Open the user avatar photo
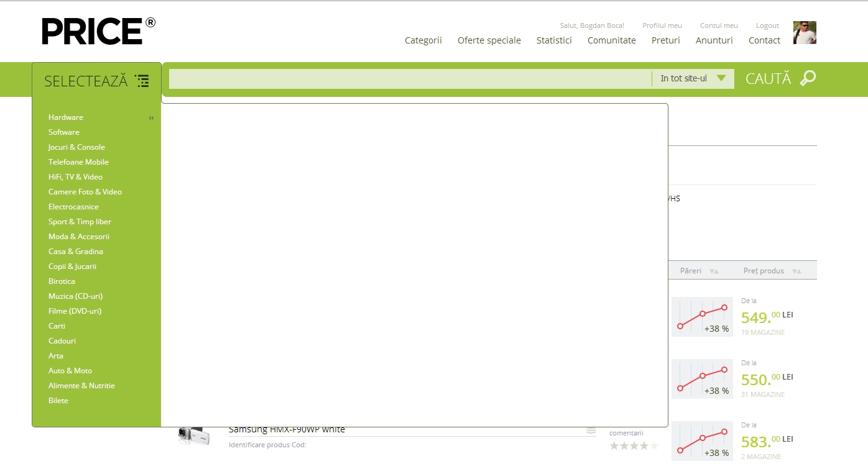 [x=805, y=33]
